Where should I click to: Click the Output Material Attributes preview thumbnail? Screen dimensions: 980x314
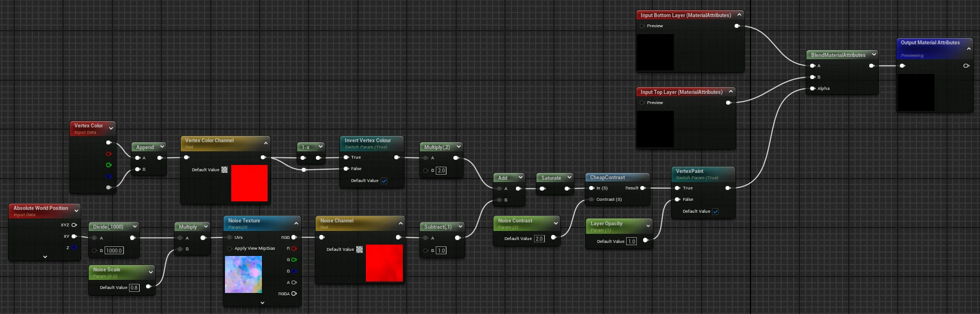pos(916,92)
